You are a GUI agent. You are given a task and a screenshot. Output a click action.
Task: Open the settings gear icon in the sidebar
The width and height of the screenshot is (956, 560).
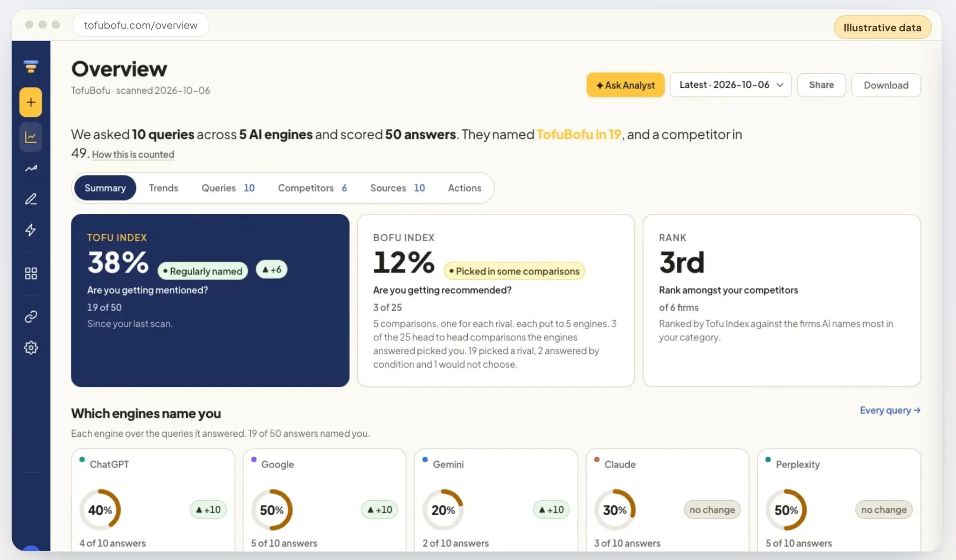(x=31, y=348)
